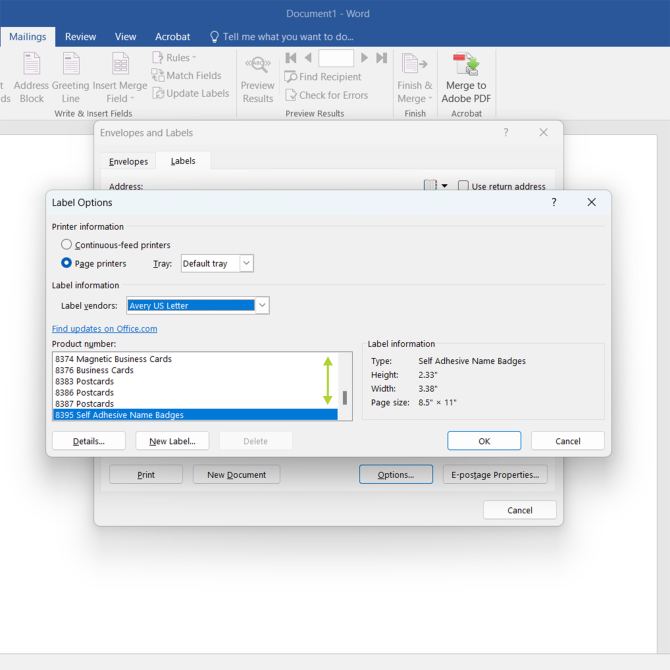Select Continuous-feed printers option
This screenshot has width=670, height=670.
click(66, 244)
